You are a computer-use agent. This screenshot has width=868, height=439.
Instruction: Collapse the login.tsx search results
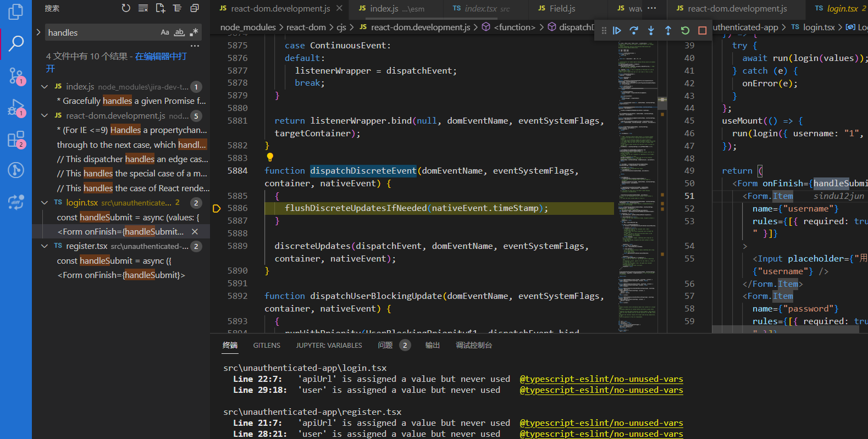coord(45,203)
